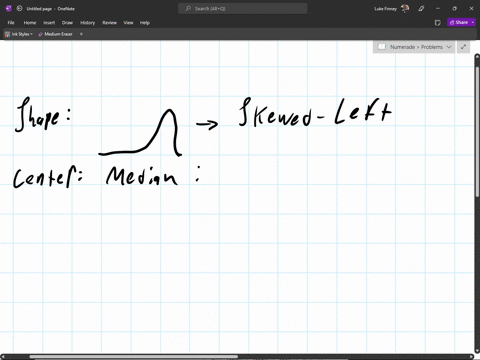Click the OneNote app icon in title bar

8,9
